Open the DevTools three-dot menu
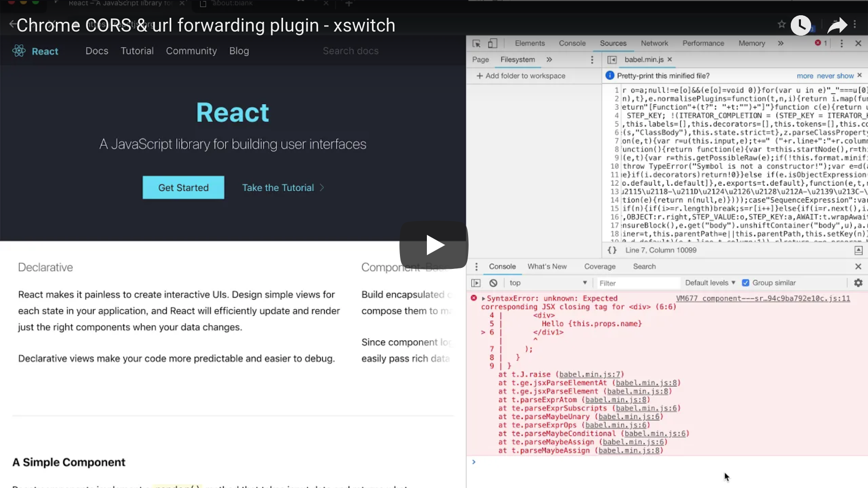Viewport: 868px width, 488px height. pos(842,43)
